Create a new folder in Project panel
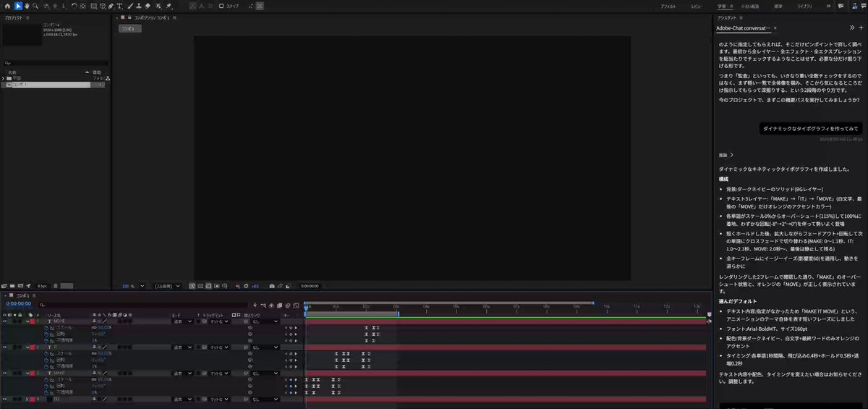868x409 pixels. point(12,286)
